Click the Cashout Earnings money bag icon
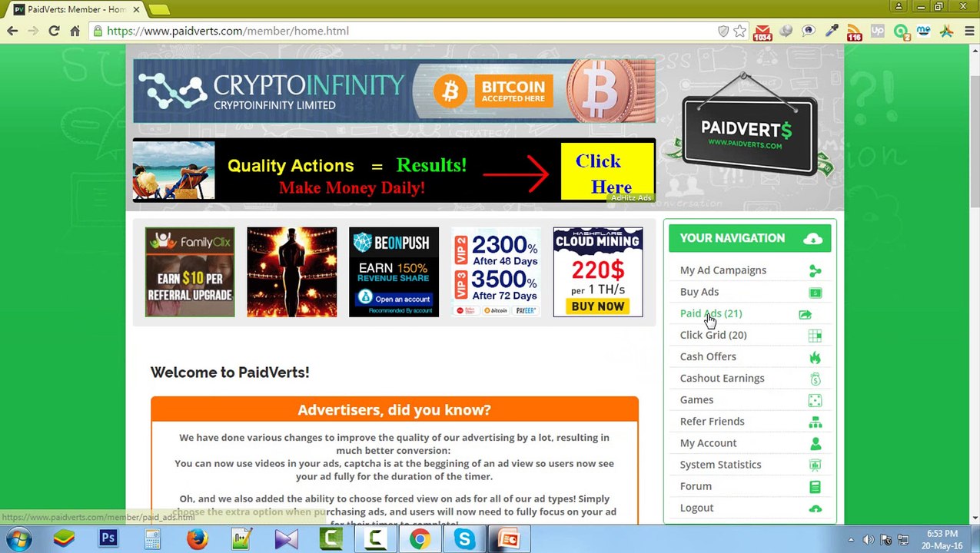Screen dimensions: 980x553 tap(815, 379)
